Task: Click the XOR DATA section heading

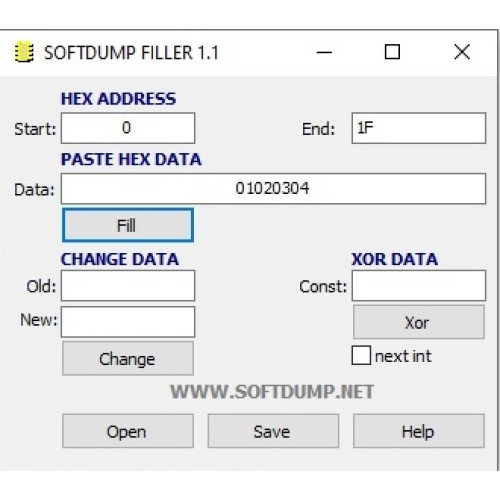Action: pyautogui.click(x=395, y=259)
